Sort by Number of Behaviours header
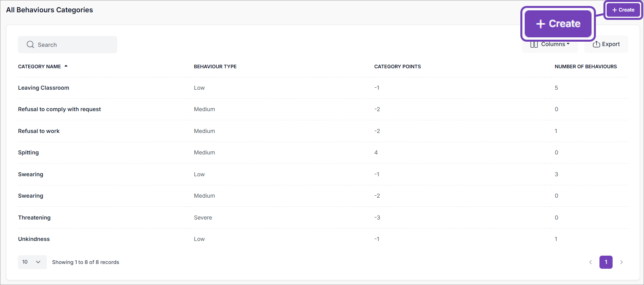The image size is (644, 285). [x=586, y=67]
